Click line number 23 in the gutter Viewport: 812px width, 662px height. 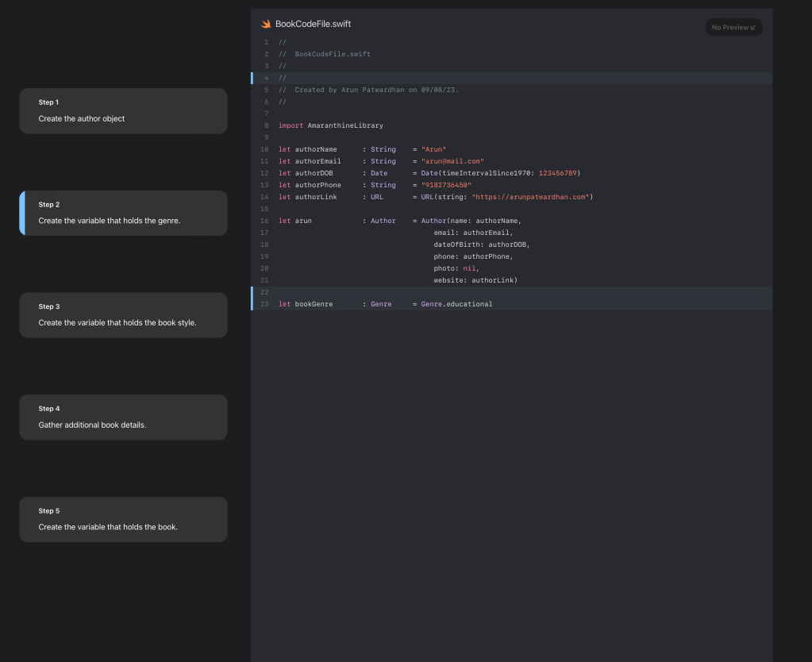264,304
